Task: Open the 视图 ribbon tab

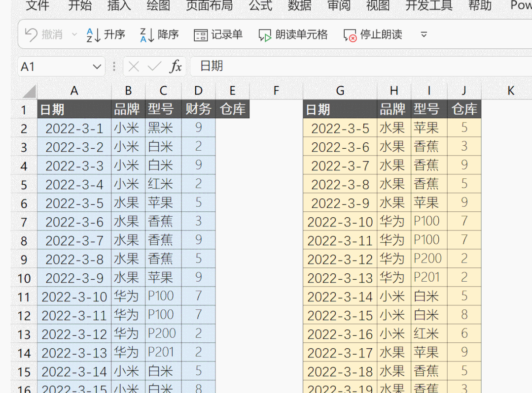Action: 378,5
